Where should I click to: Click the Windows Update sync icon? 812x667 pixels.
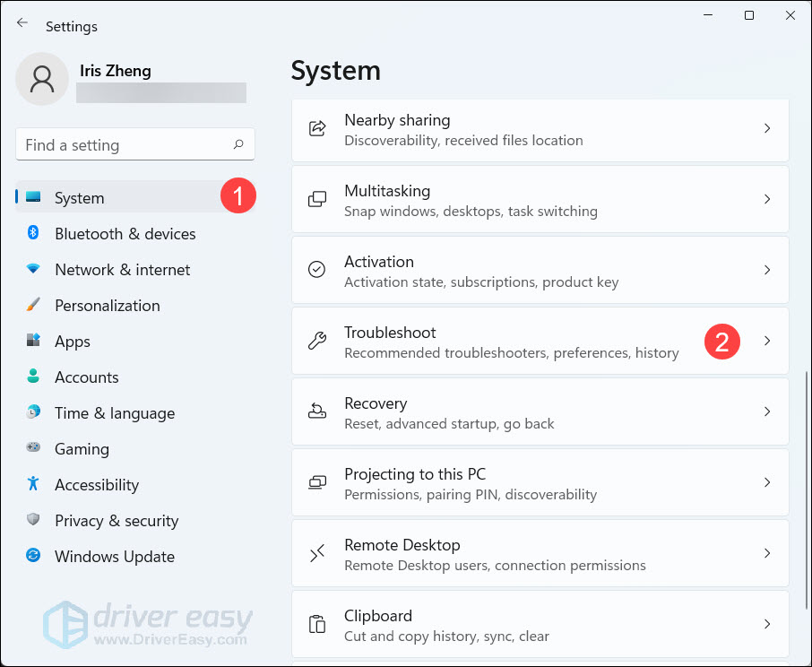click(x=34, y=556)
